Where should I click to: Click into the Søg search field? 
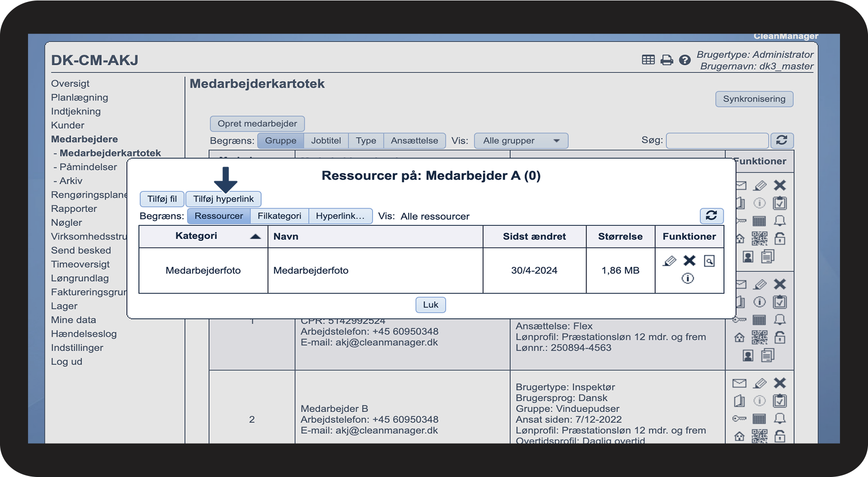pyautogui.click(x=717, y=140)
